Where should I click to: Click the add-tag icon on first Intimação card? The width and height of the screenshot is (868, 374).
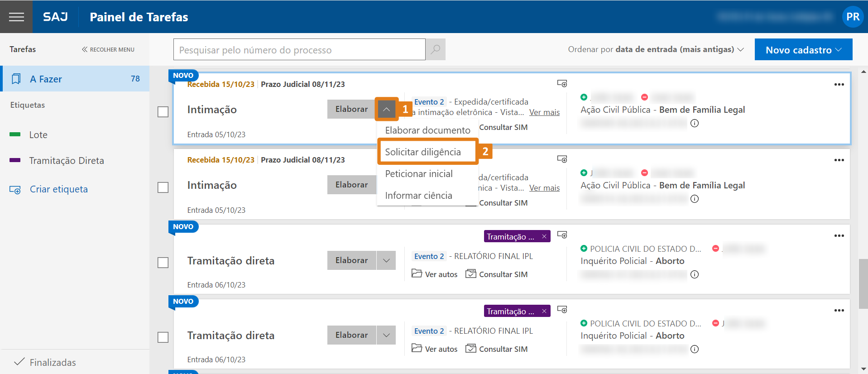tap(562, 84)
